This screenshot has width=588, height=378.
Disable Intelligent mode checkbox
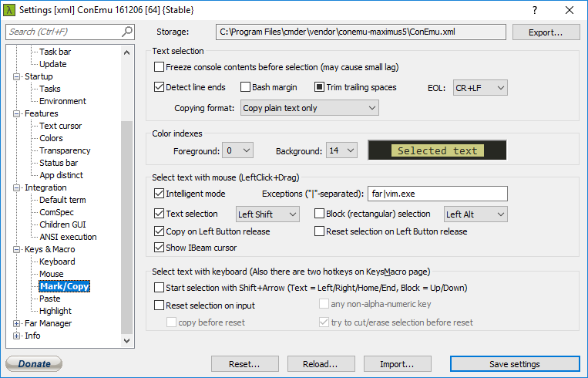point(159,194)
